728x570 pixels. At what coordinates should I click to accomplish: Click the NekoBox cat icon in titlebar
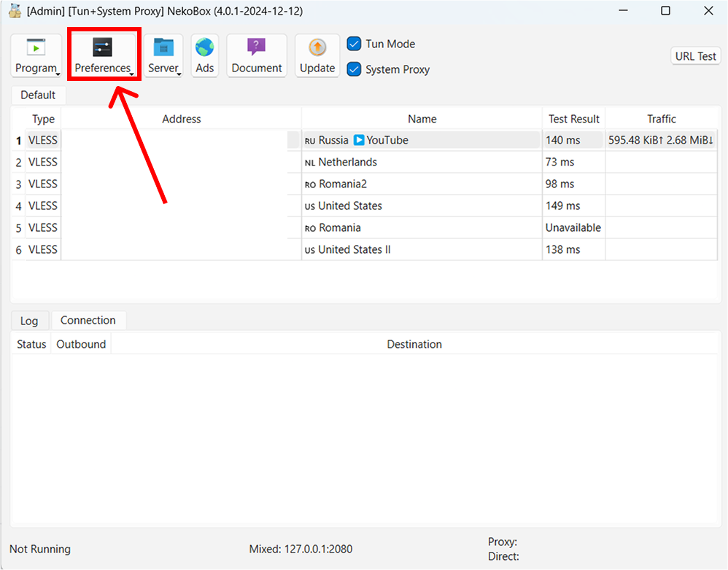(x=16, y=11)
